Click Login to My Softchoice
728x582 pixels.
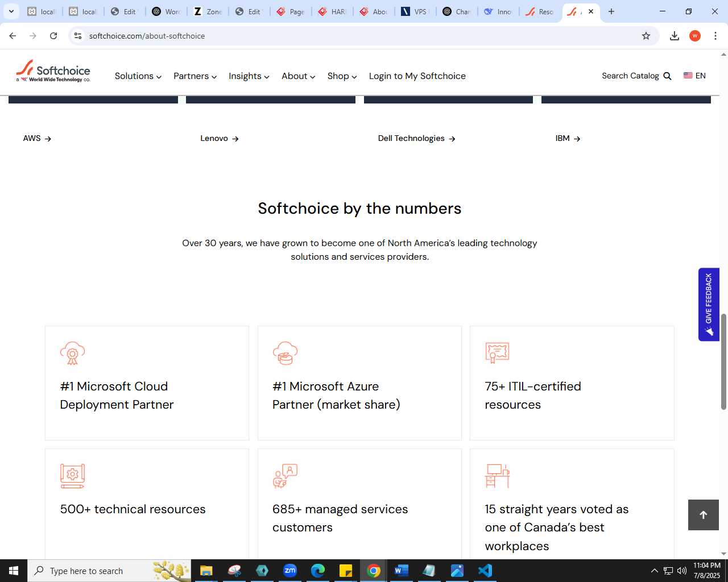point(417,76)
